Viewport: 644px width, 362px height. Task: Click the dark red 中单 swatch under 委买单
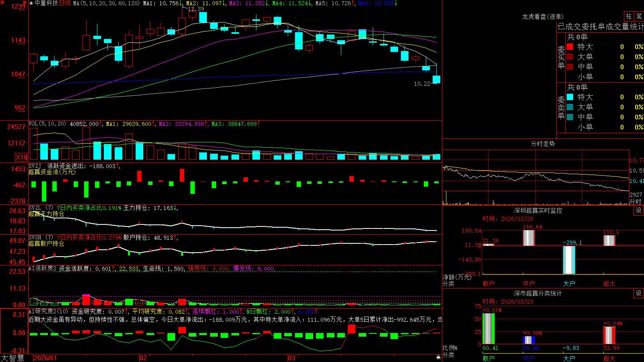click(570, 67)
